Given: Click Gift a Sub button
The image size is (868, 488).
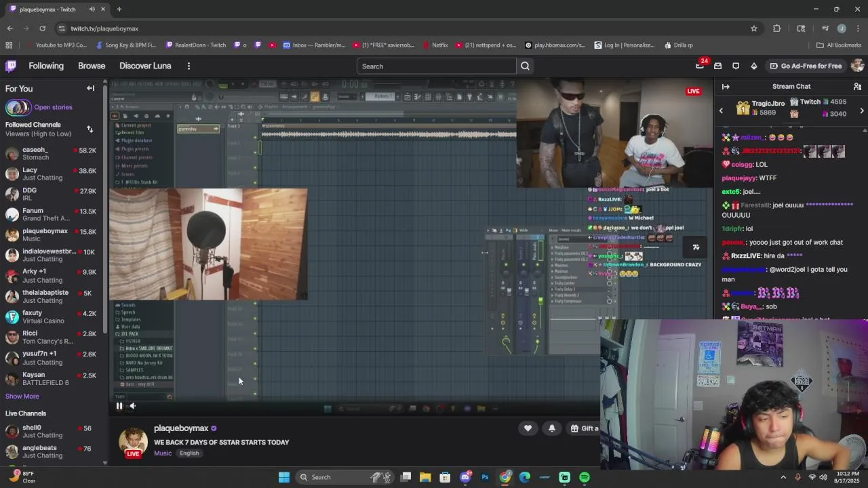Looking at the screenshot, I should tap(585, 428).
